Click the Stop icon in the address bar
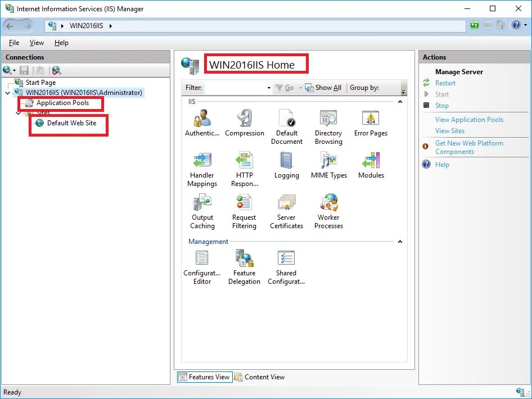Screen dimensions: 532x399 pos(487,25)
